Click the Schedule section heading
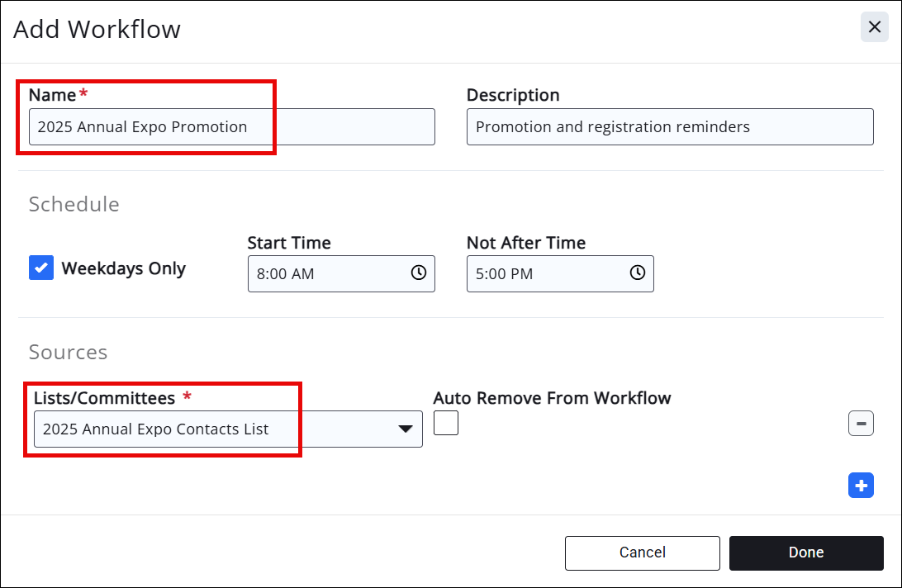Viewport: 902px width, 588px height. click(x=74, y=204)
